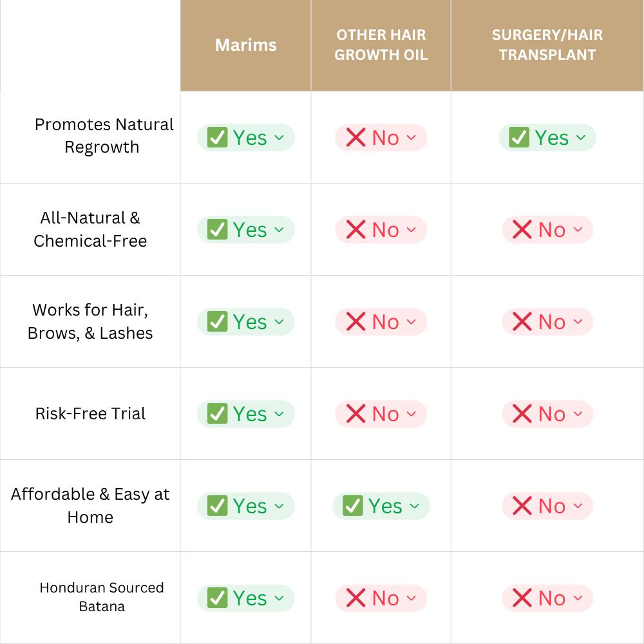644x644 pixels.
Task: Click red X icon for Other Oil Honduran Batana
Action: coord(355,598)
